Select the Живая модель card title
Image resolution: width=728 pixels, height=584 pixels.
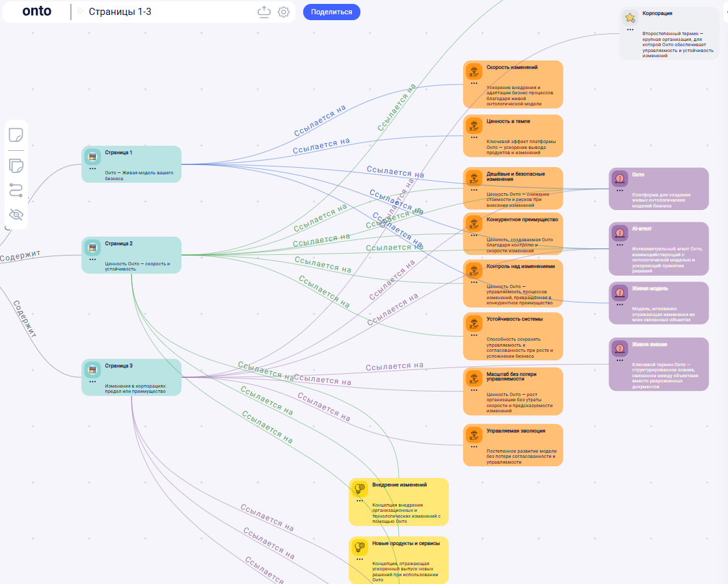click(x=650, y=288)
